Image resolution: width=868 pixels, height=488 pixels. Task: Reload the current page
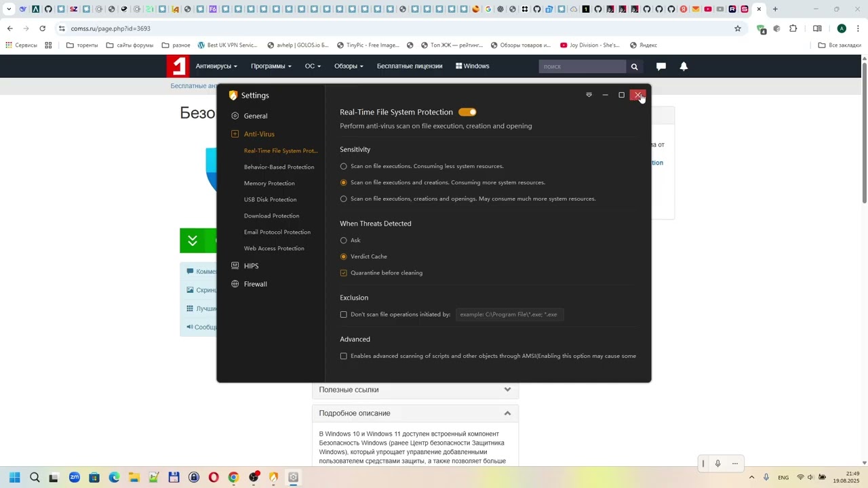point(42,28)
